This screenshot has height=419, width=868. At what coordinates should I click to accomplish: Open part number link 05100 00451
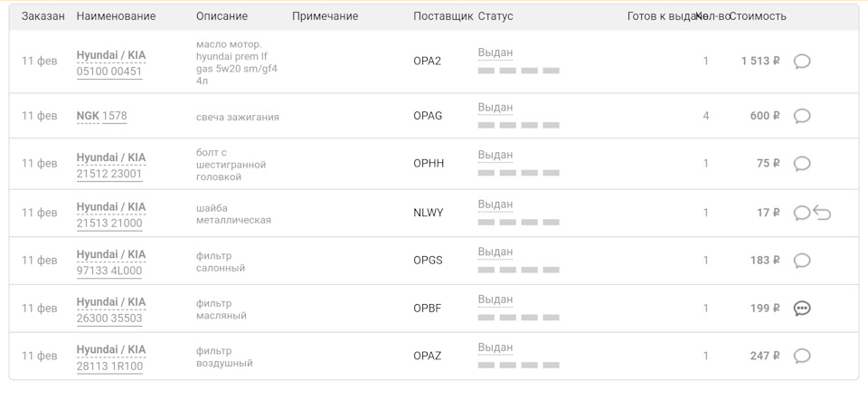click(109, 71)
